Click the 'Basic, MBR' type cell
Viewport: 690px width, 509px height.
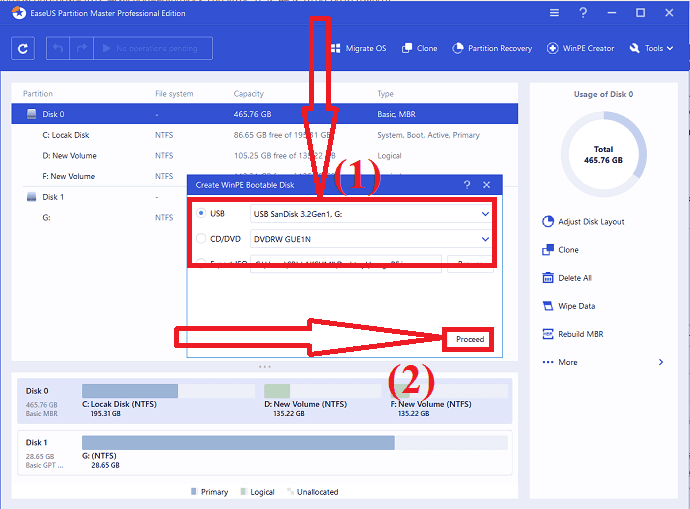click(x=396, y=114)
